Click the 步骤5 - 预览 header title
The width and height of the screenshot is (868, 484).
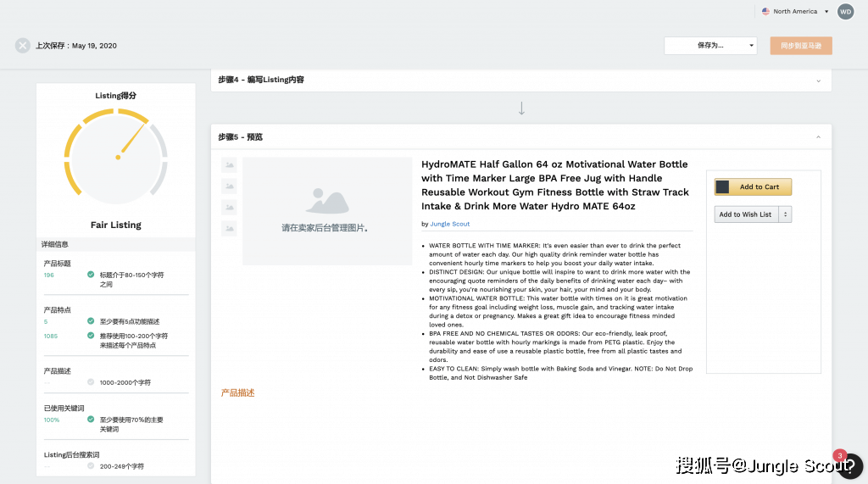tap(240, 136)
